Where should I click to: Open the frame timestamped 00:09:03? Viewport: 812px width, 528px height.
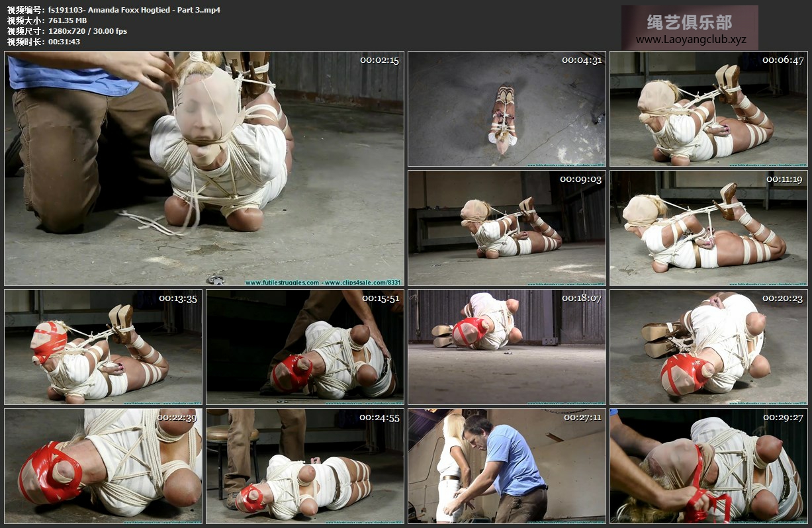coord(506,228)
